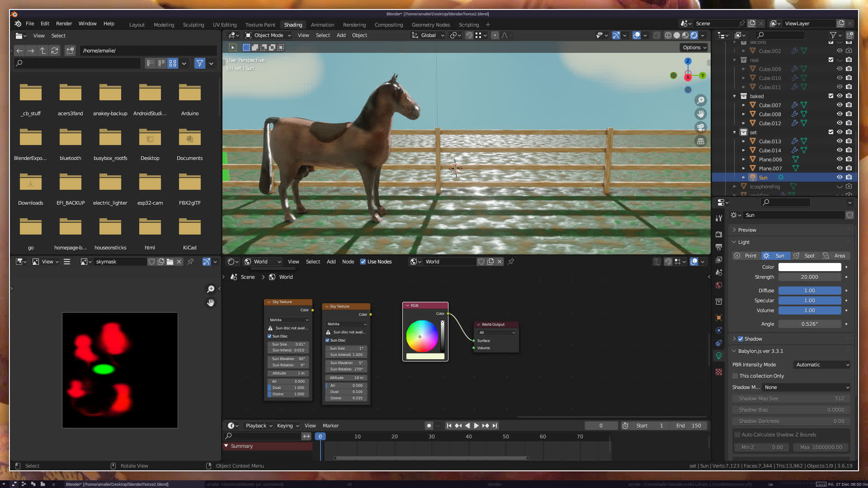Screen dimensions: 868x488
Task: Disable the Shadow checkbox
Action: [741, 339]
